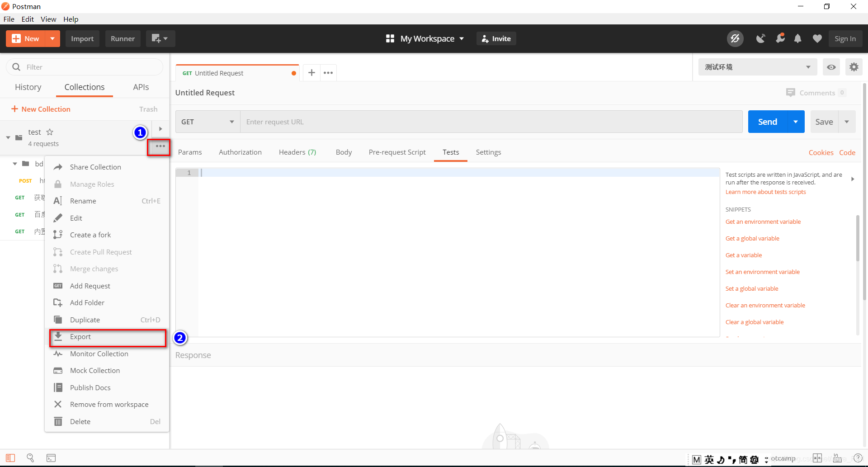Expand the test collection side arrow
This screenshot has height=467, width=868.
(160, 129)
